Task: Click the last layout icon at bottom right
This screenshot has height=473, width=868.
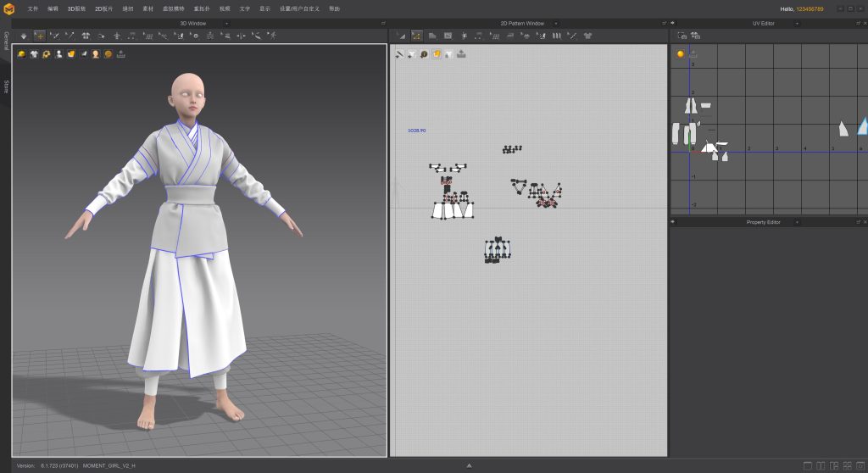Action: point(861,466)
